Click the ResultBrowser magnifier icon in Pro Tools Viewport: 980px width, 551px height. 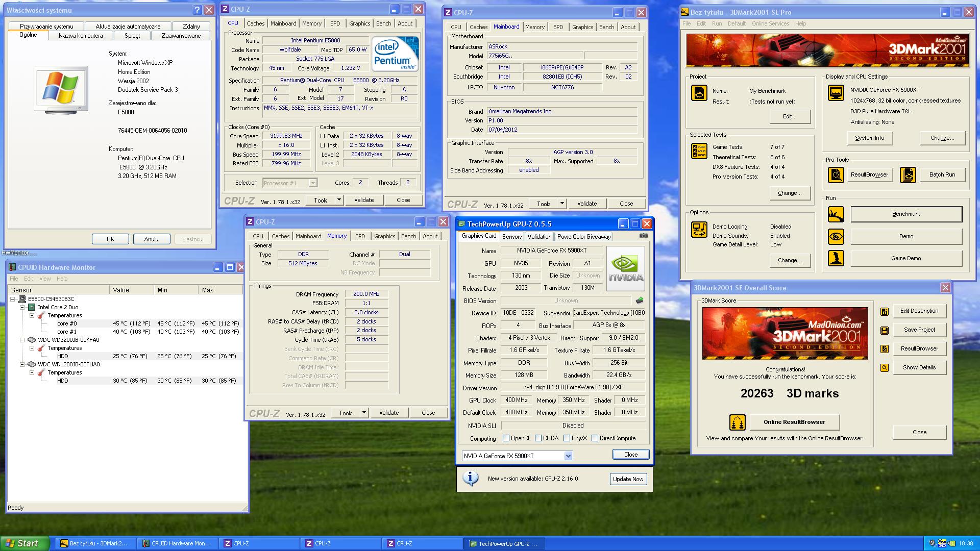coord(836,175)
